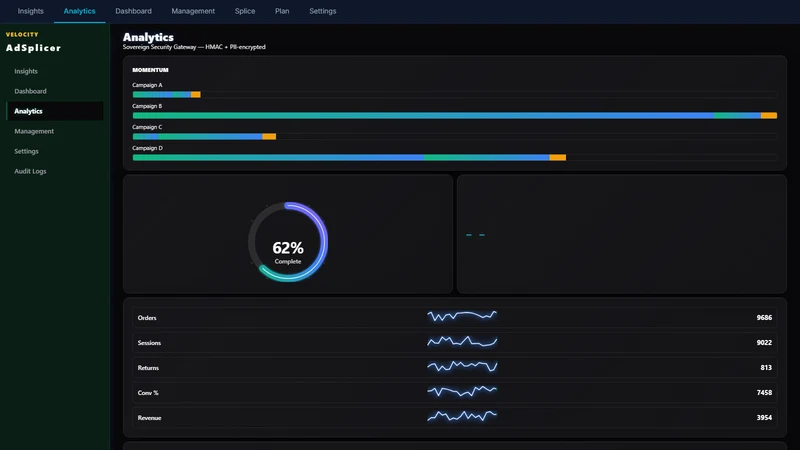Click the Campaign D label

click(147, 148)
